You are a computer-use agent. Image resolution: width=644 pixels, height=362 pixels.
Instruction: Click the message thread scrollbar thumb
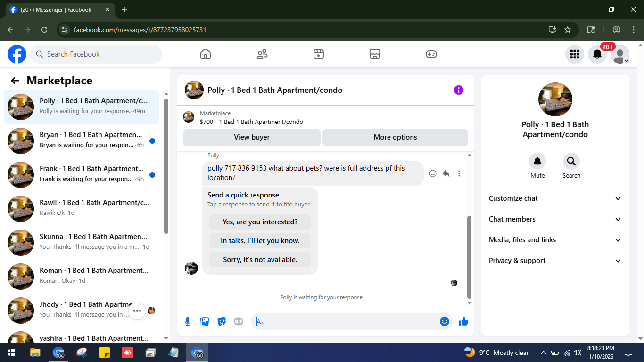(469, 256)
